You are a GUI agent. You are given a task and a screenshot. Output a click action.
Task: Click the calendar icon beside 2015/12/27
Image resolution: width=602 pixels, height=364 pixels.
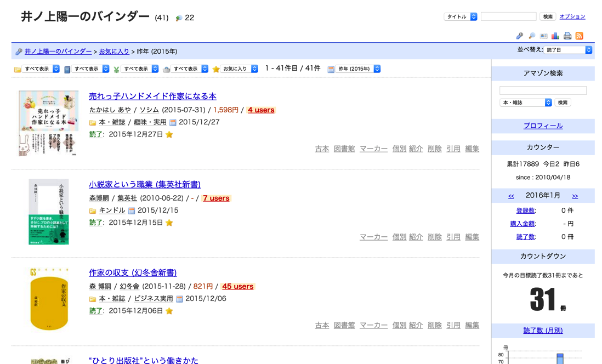173,122
